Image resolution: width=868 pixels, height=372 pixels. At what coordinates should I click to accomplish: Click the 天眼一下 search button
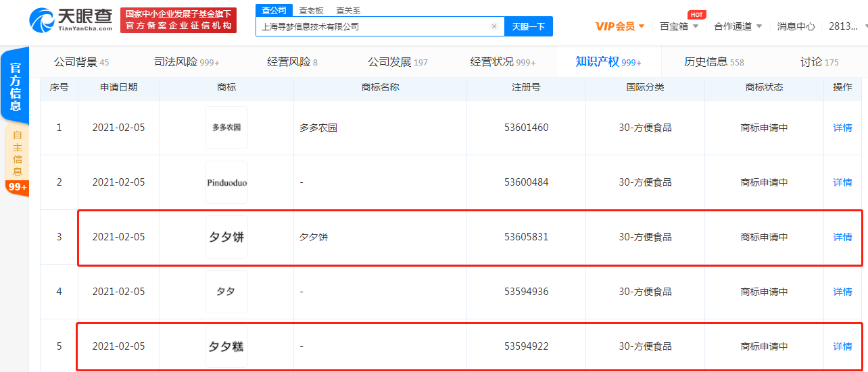pos(528,27)
